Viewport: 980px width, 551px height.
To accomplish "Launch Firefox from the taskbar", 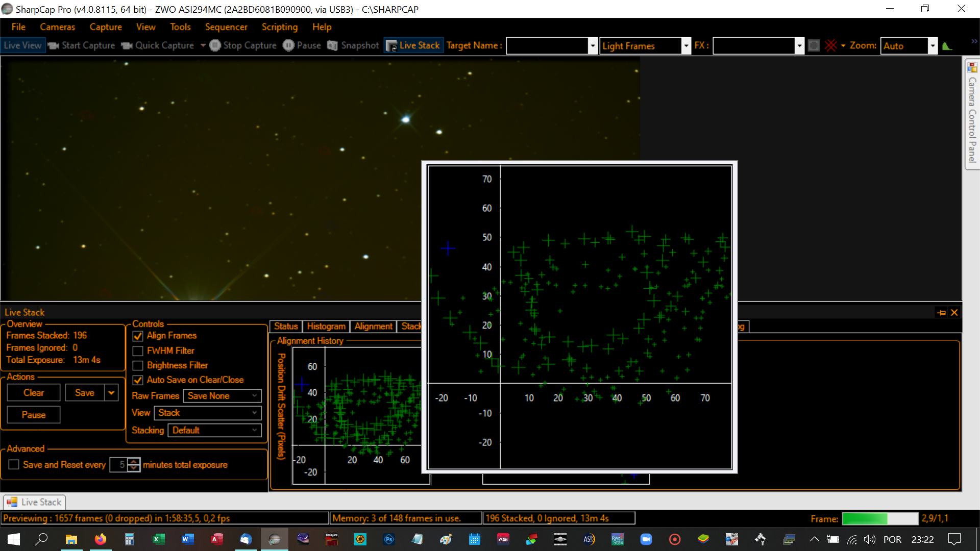I will [x=101, y=539].
